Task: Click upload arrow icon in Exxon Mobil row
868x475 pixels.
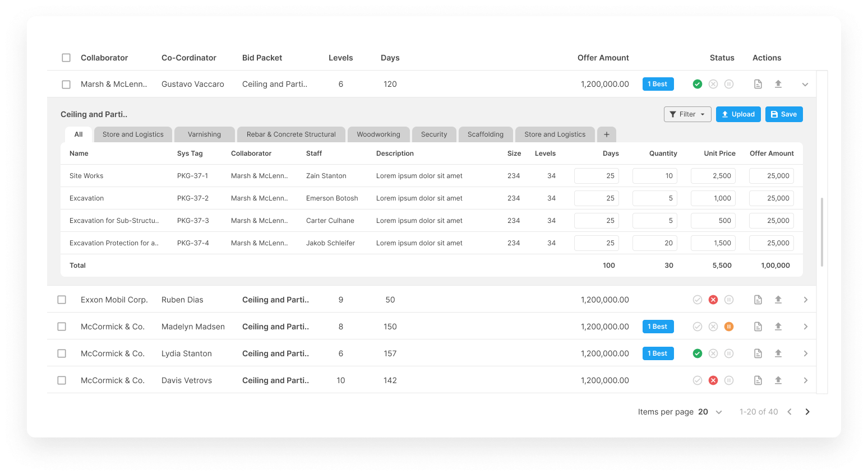Action: click(x=778, y=300)
